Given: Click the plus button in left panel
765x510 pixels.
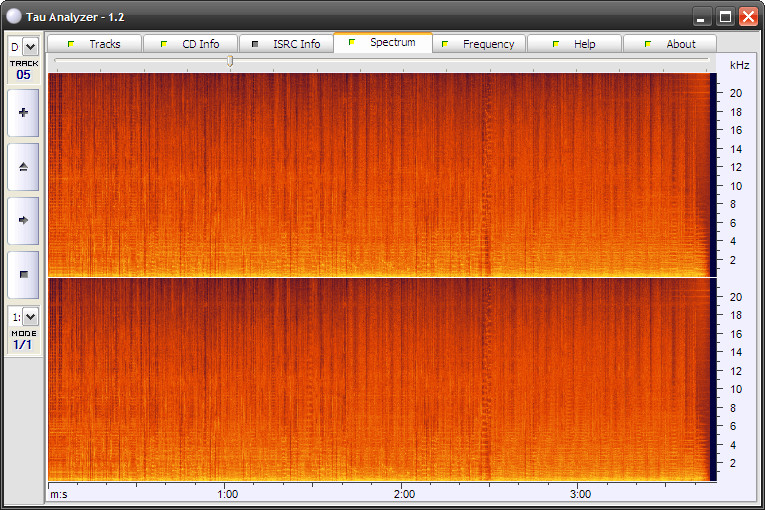Looking at the screenshot, I should click(x=23, y=114).
